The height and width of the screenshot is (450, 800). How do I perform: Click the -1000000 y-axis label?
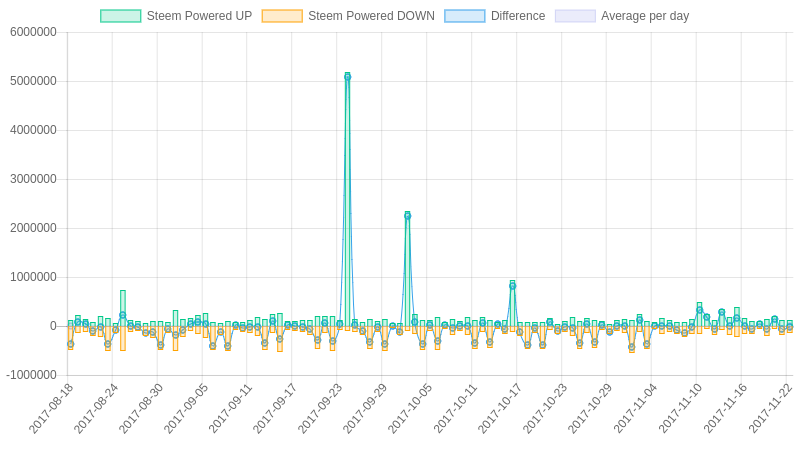coord(31,375)
